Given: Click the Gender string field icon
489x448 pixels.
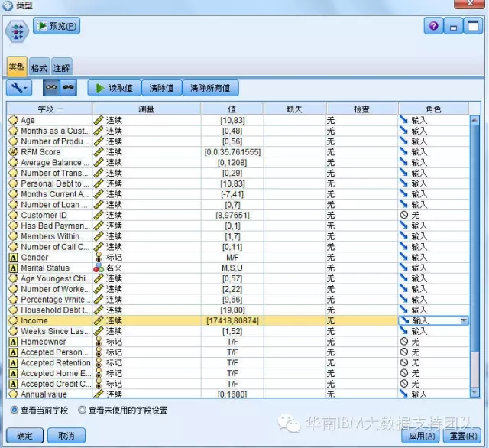Looking at the screenshot, I should point(13,258).
